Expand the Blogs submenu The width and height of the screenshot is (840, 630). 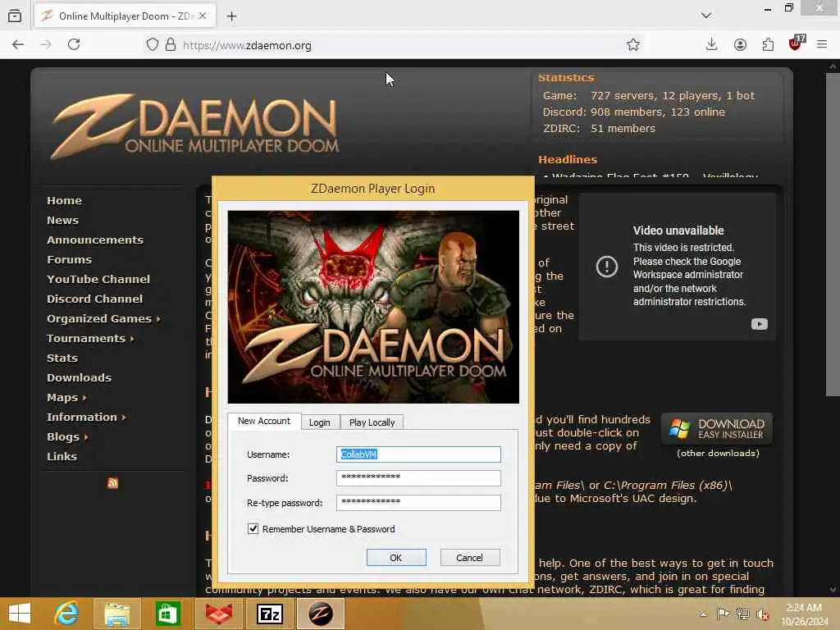coord(86,437)
